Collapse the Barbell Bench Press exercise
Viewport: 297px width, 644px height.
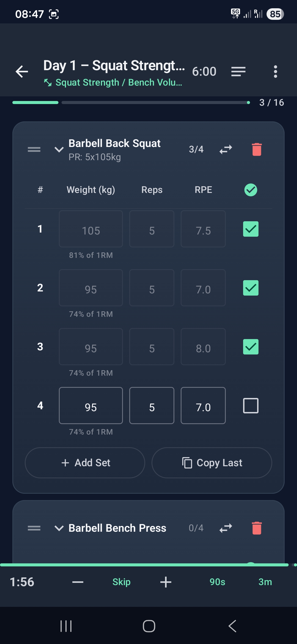click(x=59, y=528)
